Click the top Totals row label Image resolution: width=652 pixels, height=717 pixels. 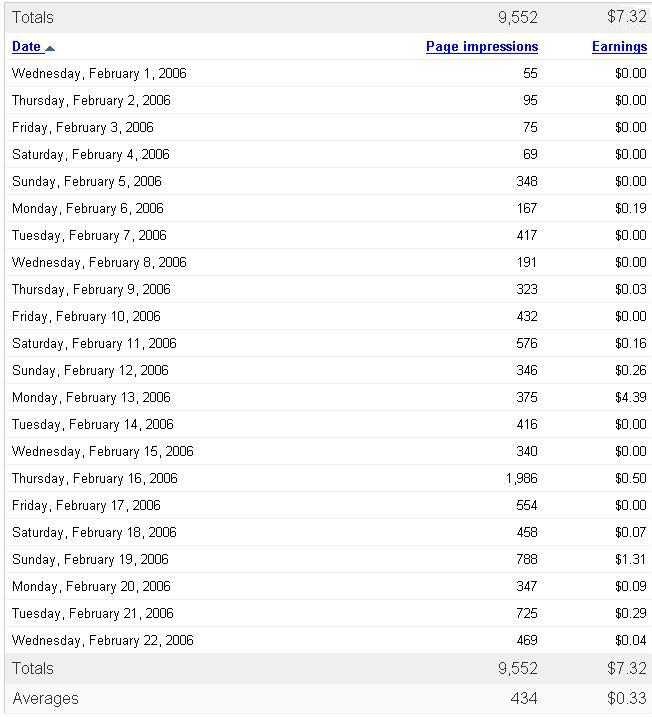pos(33,17)
